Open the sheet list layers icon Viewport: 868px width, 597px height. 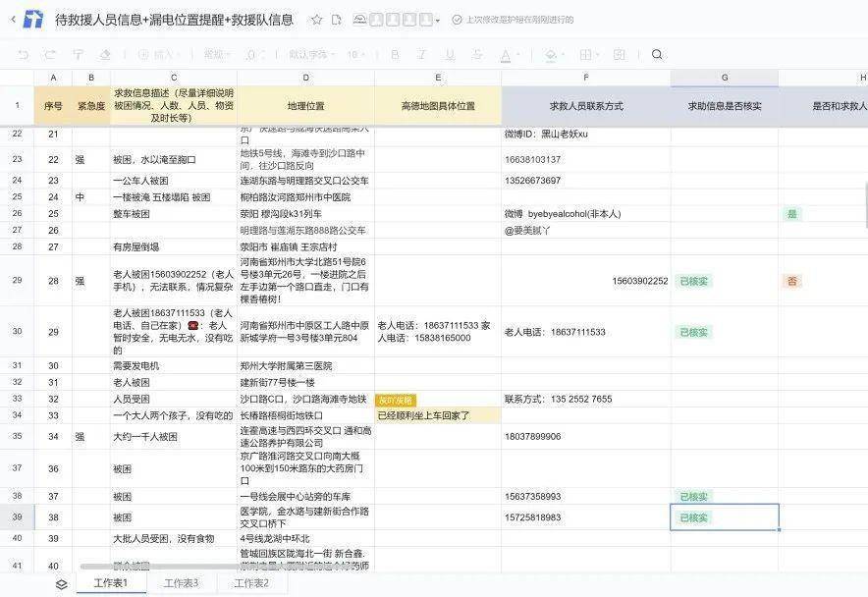click(x=61, y=583)
